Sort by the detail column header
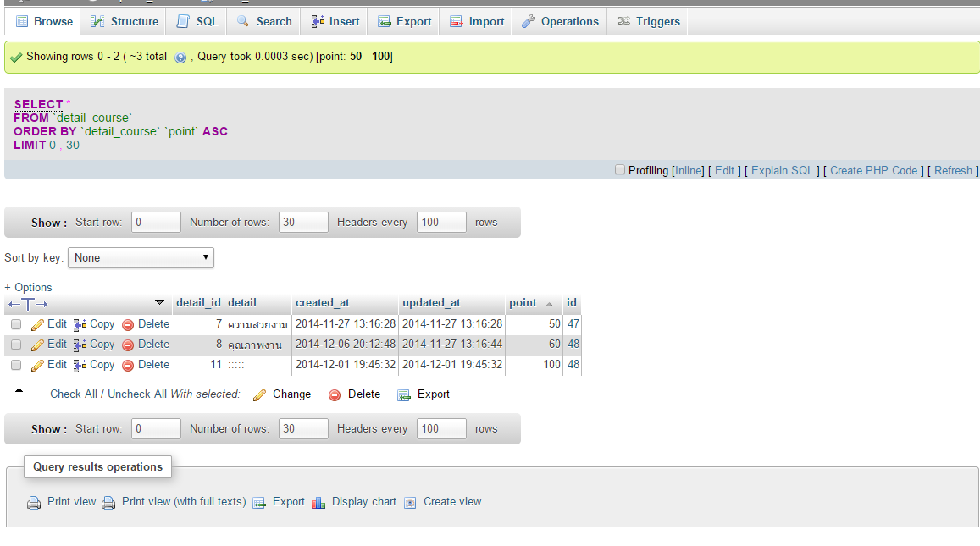This screenshot has width=980, height=546. (x=242, y=302)
